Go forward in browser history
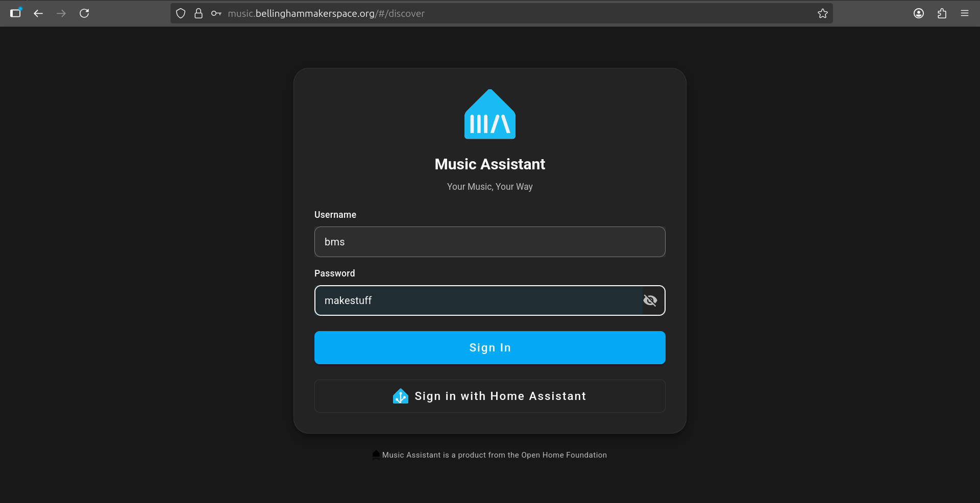980x503 pixels. 61,13
